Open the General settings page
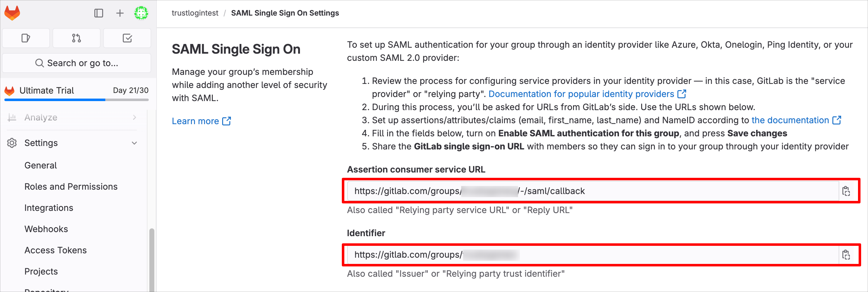The image size is (868, 292). pos(40,166)
